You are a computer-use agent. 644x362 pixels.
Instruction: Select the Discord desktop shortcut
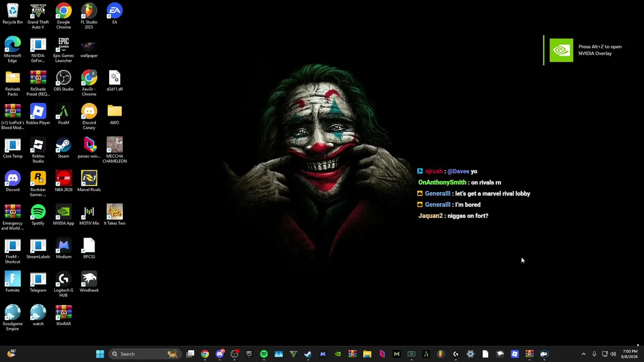13,182
